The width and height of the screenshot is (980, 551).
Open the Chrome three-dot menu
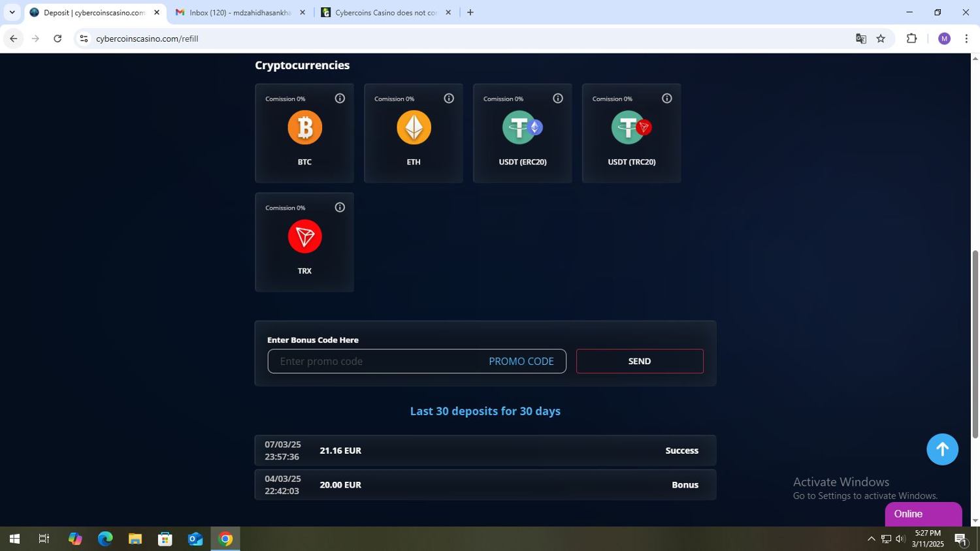coord(966,39)
